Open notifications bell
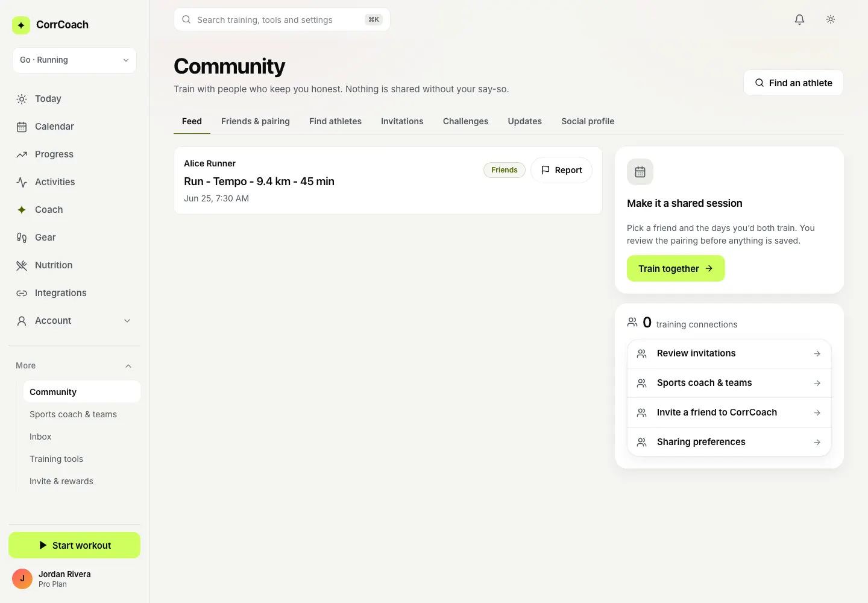 (799, 19)
